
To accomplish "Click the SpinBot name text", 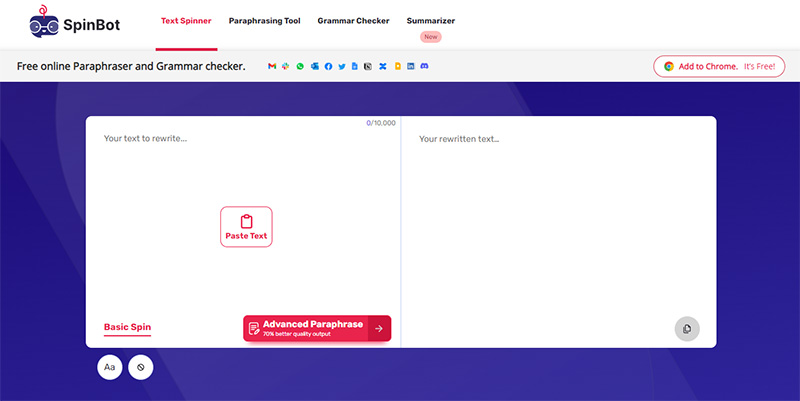I will point(92,25).
